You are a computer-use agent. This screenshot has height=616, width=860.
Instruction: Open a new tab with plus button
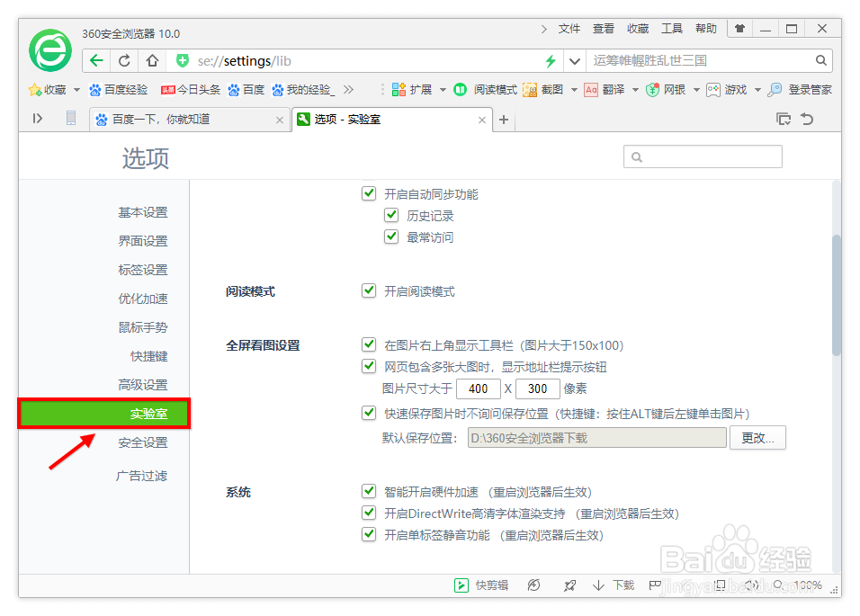point(504,120)
